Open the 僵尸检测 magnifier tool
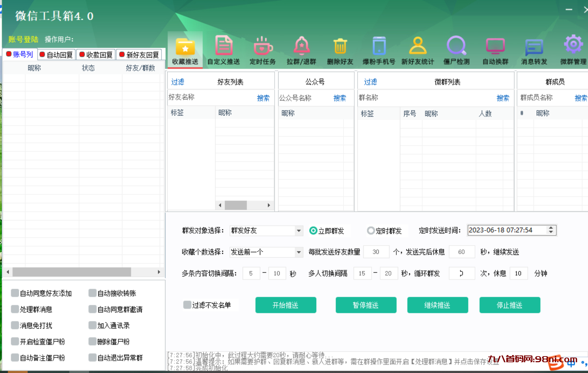The image size is (588, 373). coord(457,50)
